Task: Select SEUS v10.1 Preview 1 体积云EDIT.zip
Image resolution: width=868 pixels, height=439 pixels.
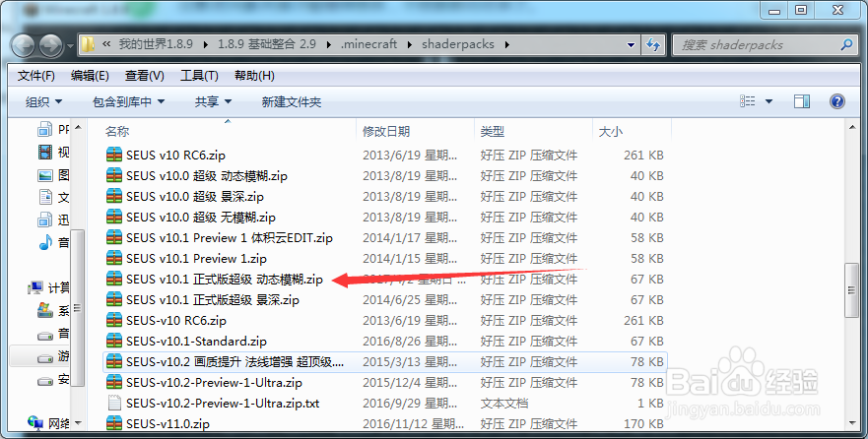Action: 230,238
